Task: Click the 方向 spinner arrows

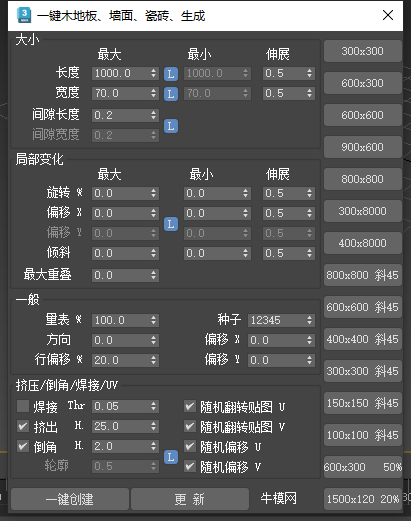Action: [x=153, y=340]
